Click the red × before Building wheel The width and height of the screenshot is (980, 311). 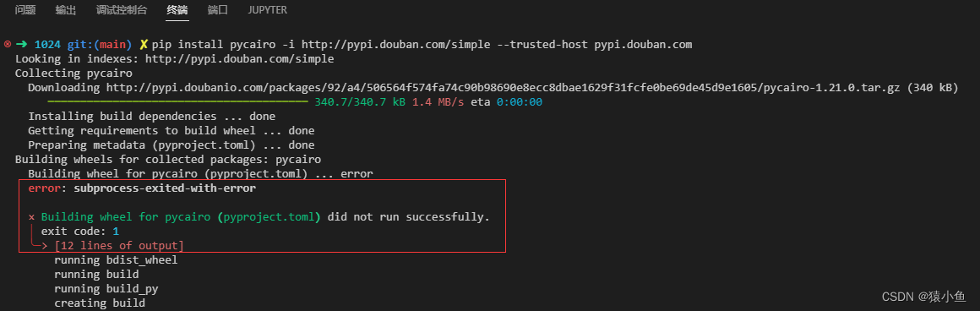coord(31,218)
